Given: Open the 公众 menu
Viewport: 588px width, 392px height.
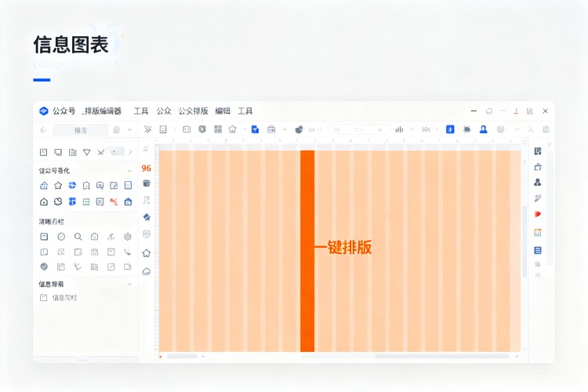Looking at the screenshot, I should point(164,111).
